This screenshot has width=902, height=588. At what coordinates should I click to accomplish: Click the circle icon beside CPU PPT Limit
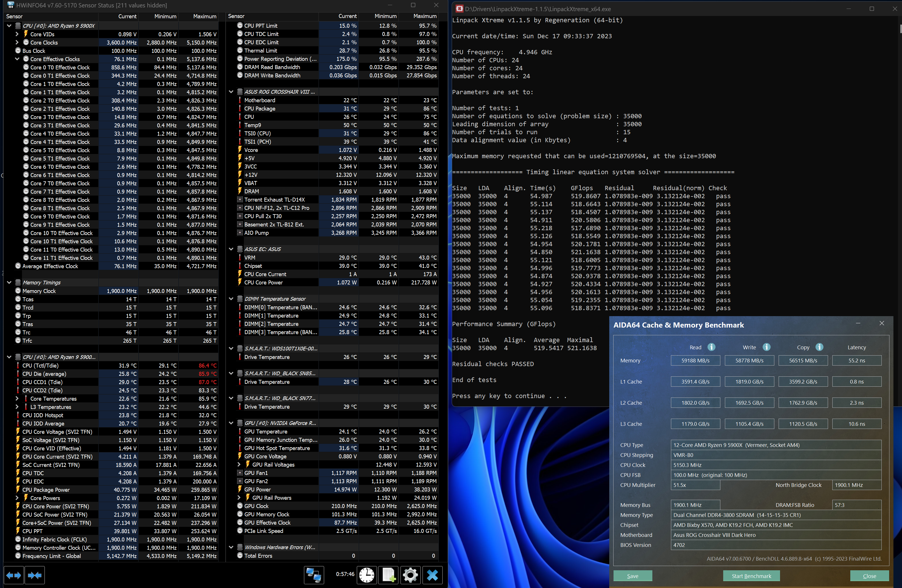pos(240,25)
